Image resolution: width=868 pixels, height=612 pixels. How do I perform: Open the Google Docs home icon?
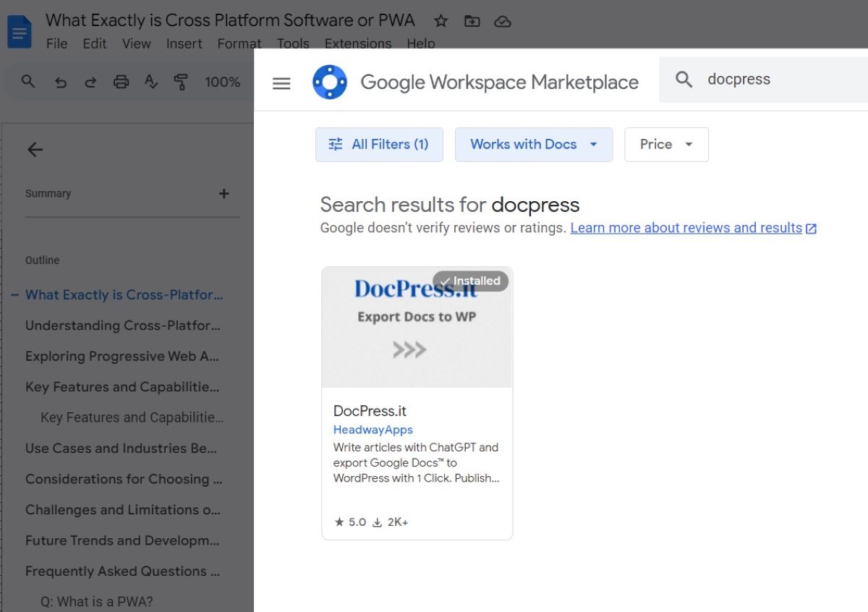[x=20, y=32]
